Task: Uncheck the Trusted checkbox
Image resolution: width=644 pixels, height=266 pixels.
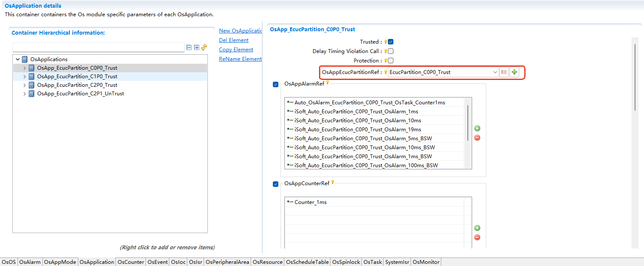Action: 390,42
